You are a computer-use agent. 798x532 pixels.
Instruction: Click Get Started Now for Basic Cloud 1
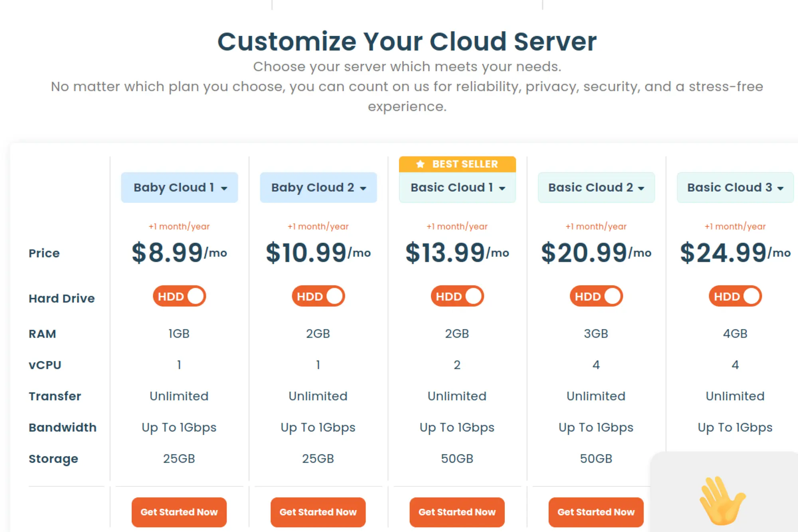[x=457, y=512]
